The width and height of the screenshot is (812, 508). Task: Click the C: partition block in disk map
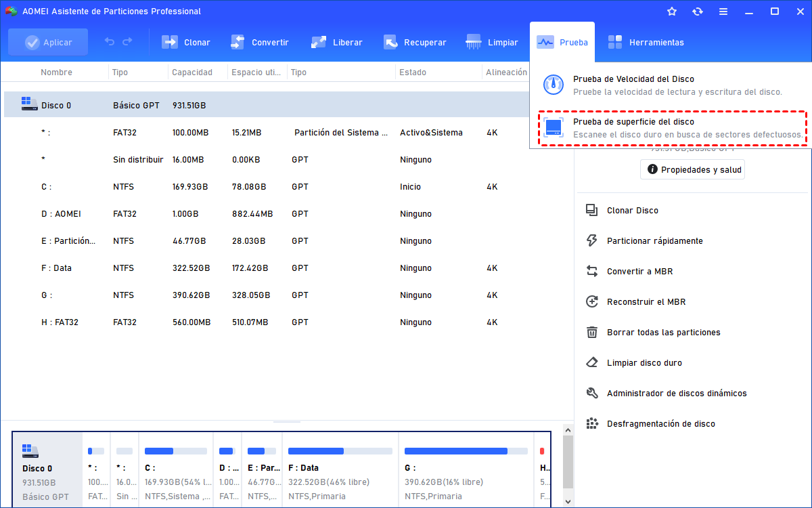point(176,471)
